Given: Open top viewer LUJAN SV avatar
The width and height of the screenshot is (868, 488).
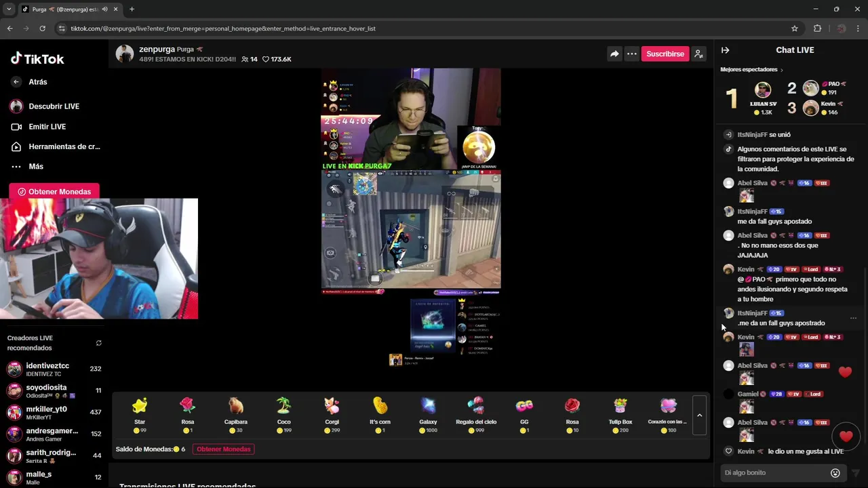Looking at the screenshot, I should click(763, 90).
